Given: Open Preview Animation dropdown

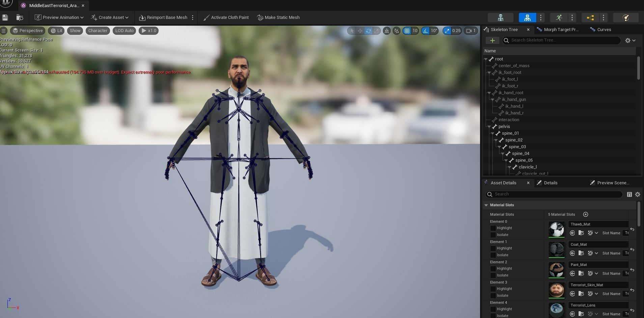Looking at the screenshot, I should click(59, 18).
